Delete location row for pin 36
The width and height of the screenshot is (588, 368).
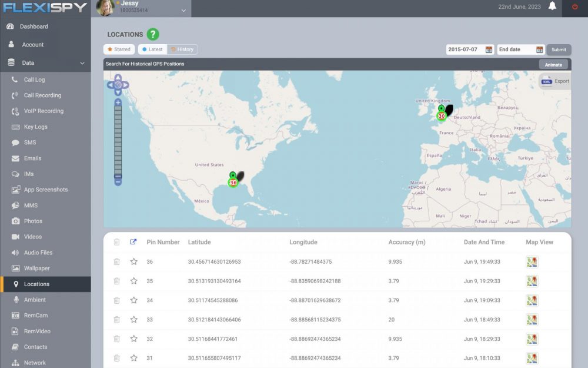(x=116, y=262)
